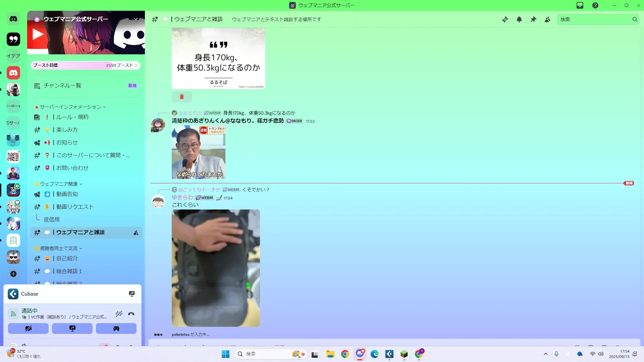Screen dimensions: 644x362
Task: Toggle camera on with the video button
Action: point(28,328)
